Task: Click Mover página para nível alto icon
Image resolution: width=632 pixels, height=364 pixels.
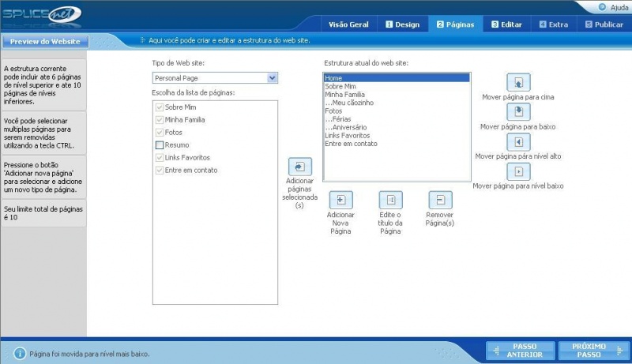Action: [518, 142]
